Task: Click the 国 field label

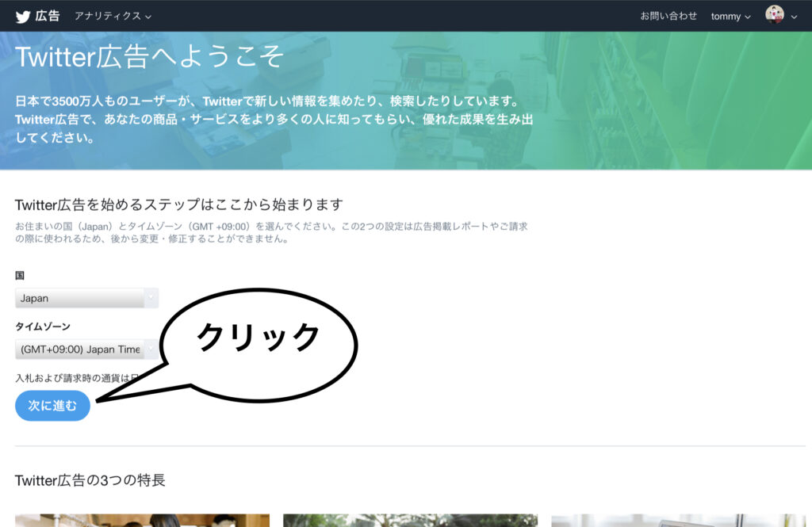Action: 20,276
